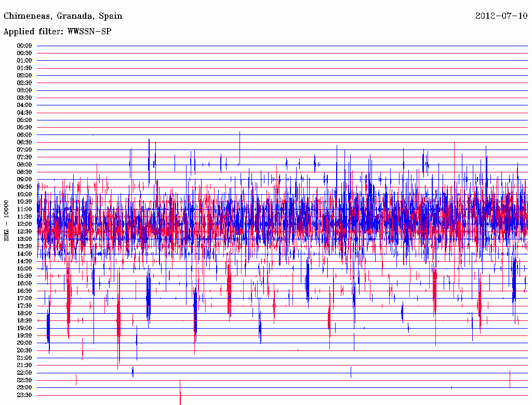Click the '18:30' time label
Image resolution: width=532 pixels, height=405 pixels.
click(x=24, y=321)
